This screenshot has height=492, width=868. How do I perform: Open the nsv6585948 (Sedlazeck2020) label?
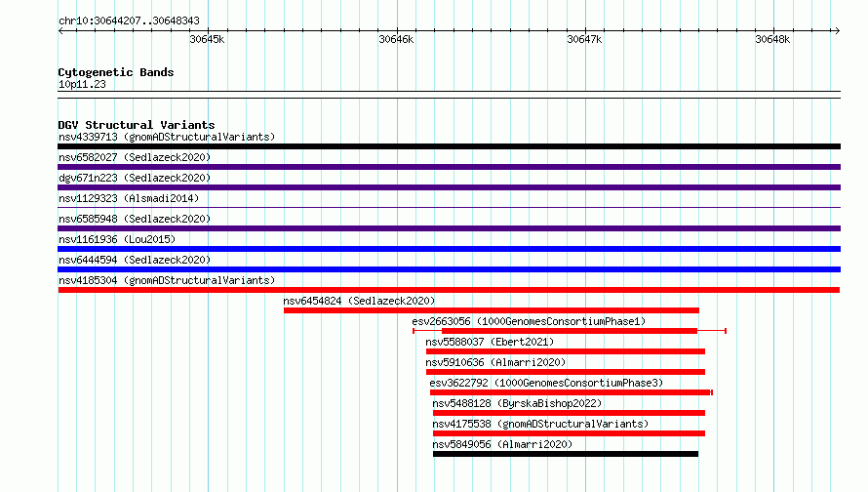pos(135,219)
